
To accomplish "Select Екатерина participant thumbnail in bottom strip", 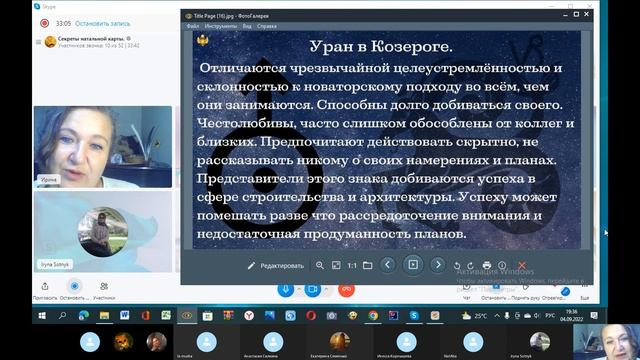I will pos(339,342).
